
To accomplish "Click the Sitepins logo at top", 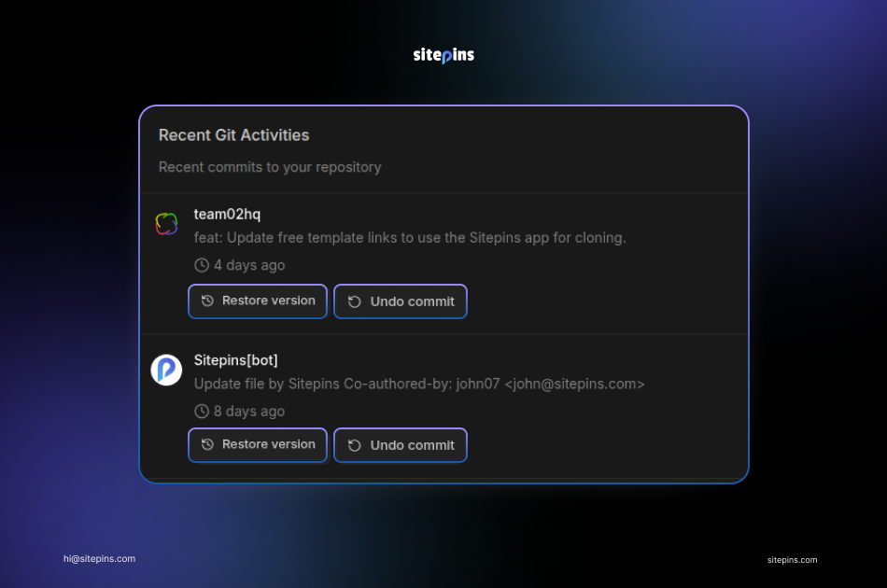I will (443, 55).
